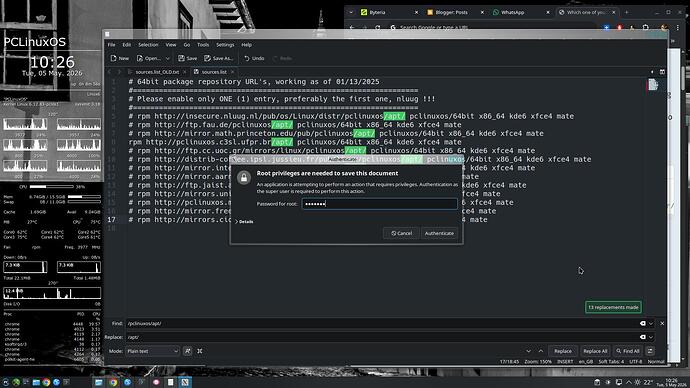Click the Open file toolbar button
Image resolution: width=690 pixels, height=388 pixels.
149,58
